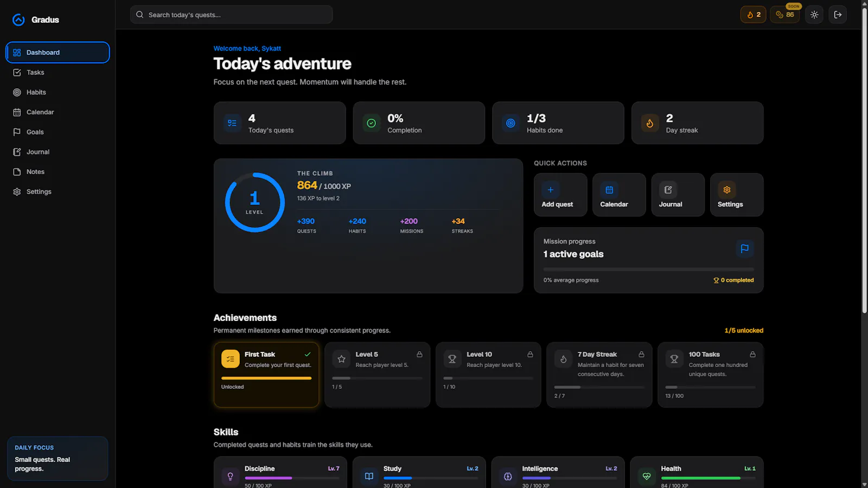Image resolution: width=868 pixels, height=488 pixels.
Task: Click the plus icon on Add quest
Action: tap(551, 190)
